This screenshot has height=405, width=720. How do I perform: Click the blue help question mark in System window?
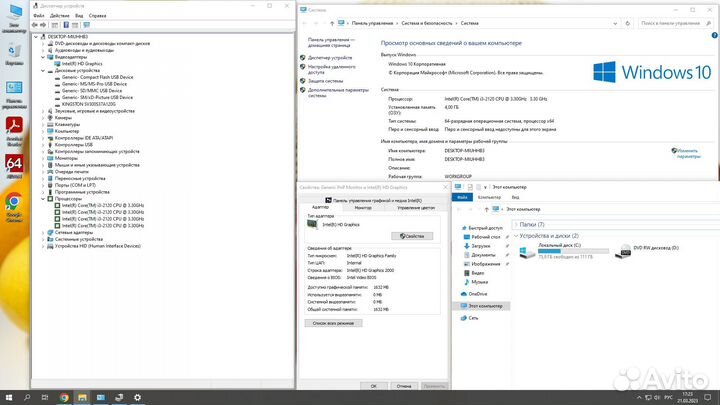click(x=714, y=35)
